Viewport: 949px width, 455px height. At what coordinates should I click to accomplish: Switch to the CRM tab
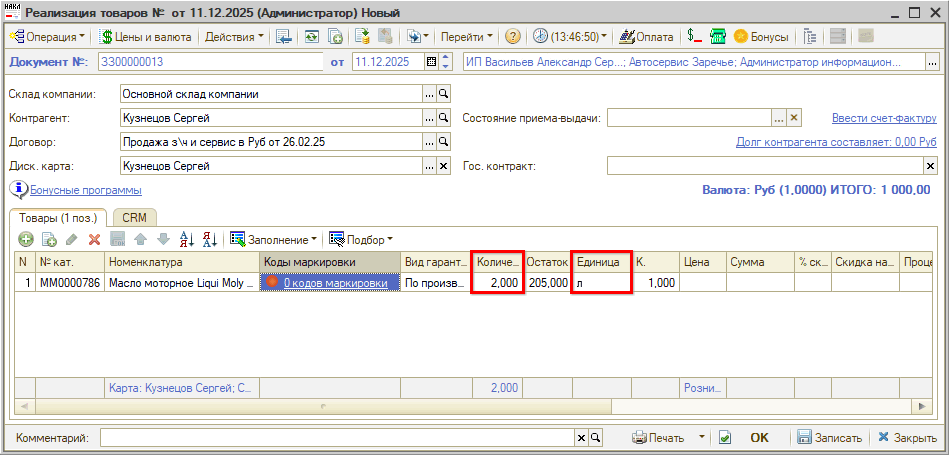[x=134, y=217]
